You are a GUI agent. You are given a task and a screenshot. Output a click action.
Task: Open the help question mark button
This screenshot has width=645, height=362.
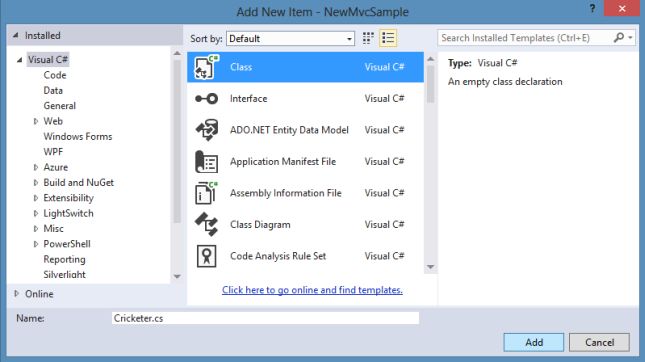coord(592,9)
